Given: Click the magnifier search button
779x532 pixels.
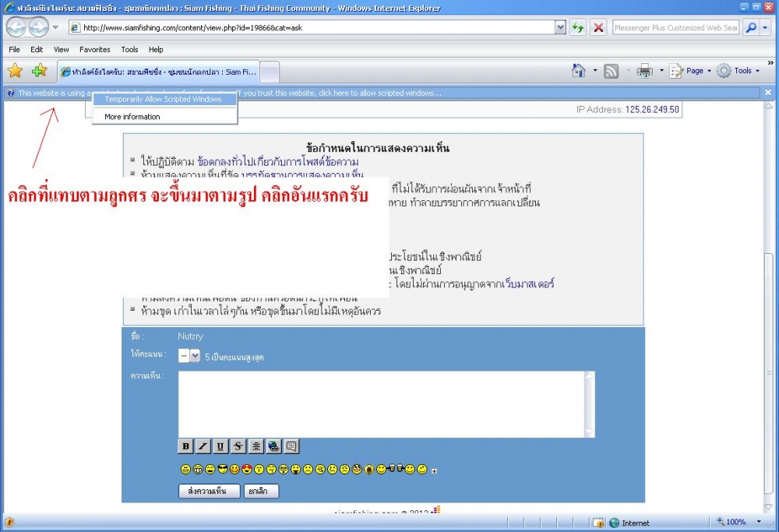Looking at the screenshot, I should pos(751,27).
